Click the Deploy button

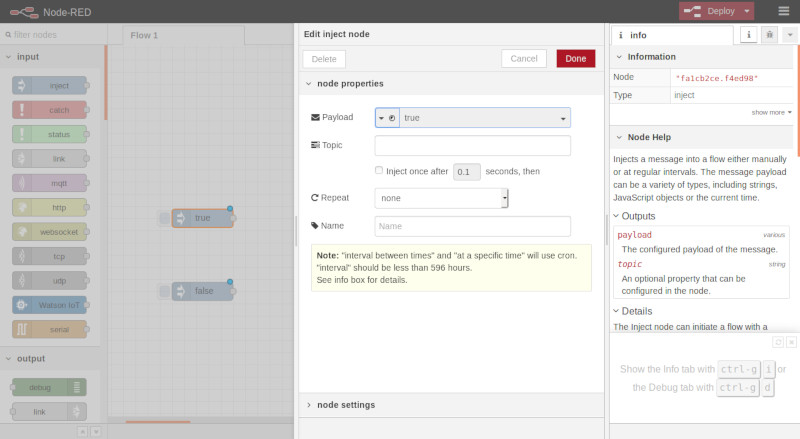click(710, 11)
